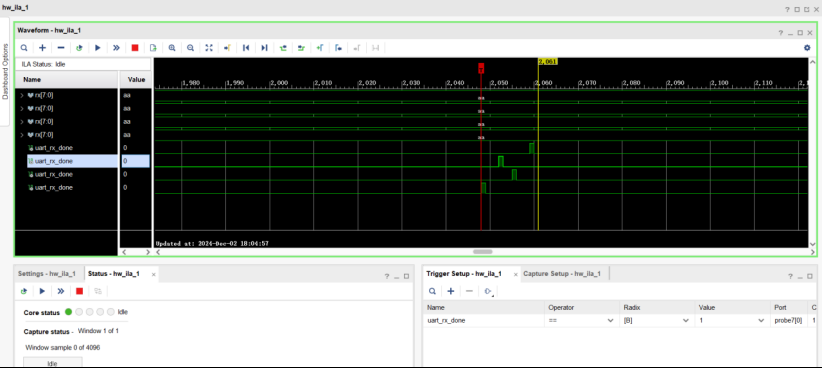This screenshot has width=822, height=368.
Task: Click the green Core status indicator
Action: pyautogui.click(x=68, y=312)
